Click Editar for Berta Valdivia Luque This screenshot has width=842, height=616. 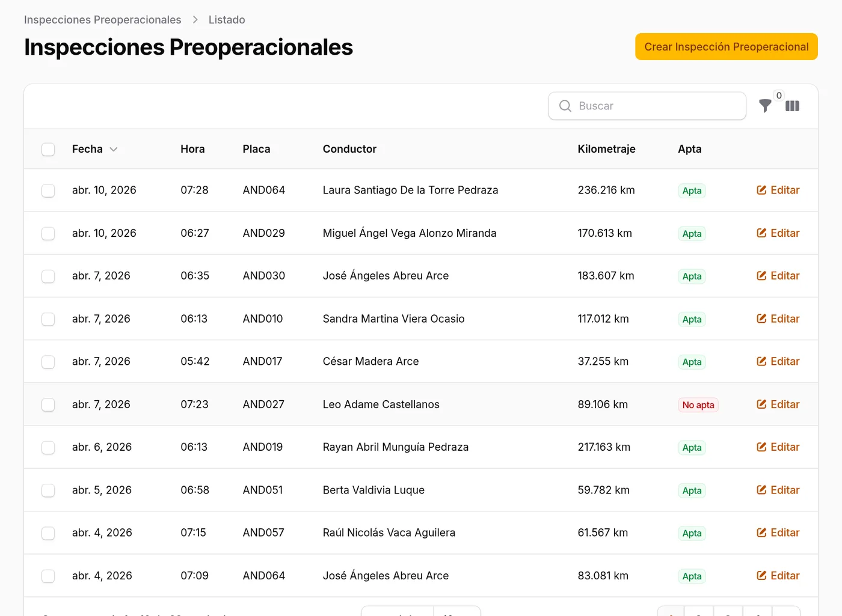(x=778, y=490)
